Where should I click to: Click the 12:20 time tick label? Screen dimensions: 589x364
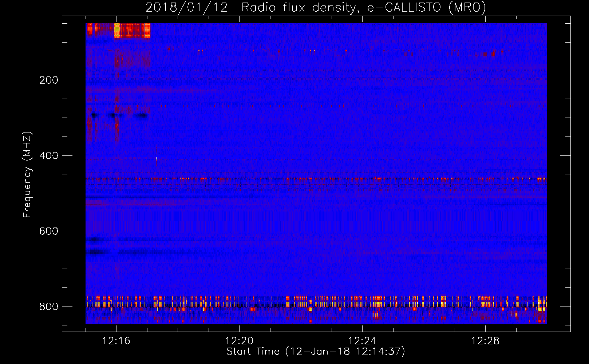[x=239, y=341]
